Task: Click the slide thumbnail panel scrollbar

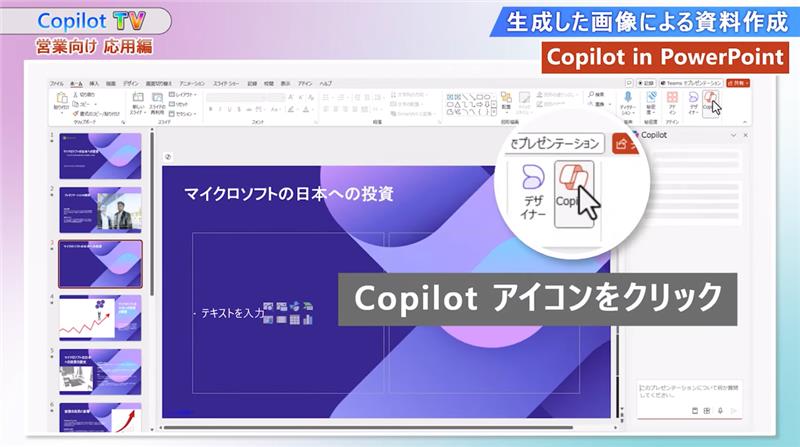Action: 152,212
